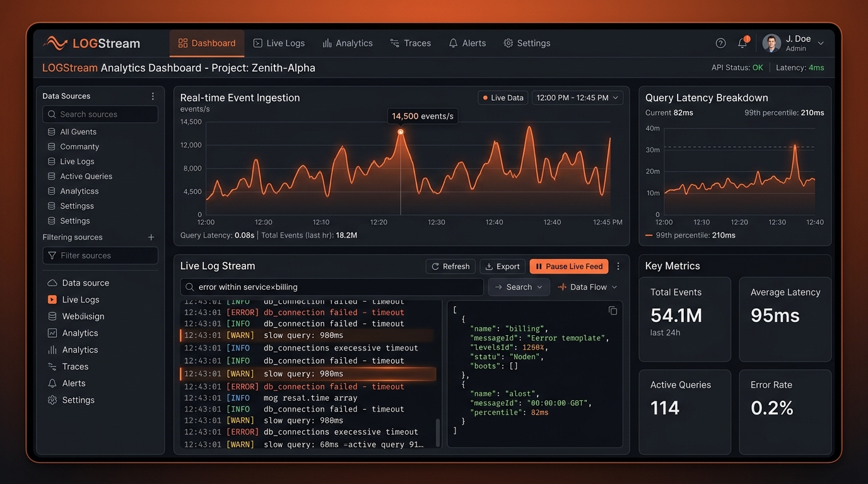Pause the live feed
This screenshot has height=484, width=868.
[x=569, y=267]
